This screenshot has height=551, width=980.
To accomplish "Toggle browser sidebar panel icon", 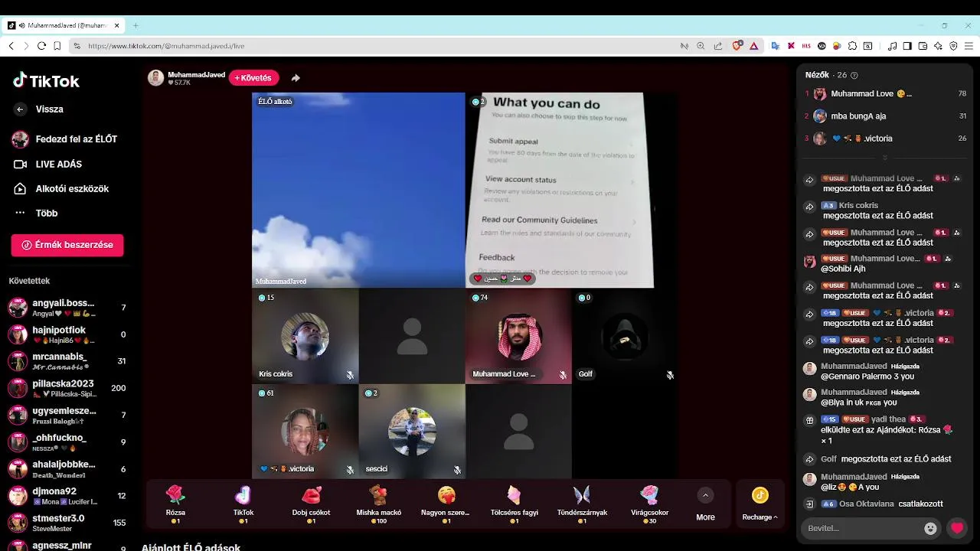I will pyautogui.click(x=907, y=46).
